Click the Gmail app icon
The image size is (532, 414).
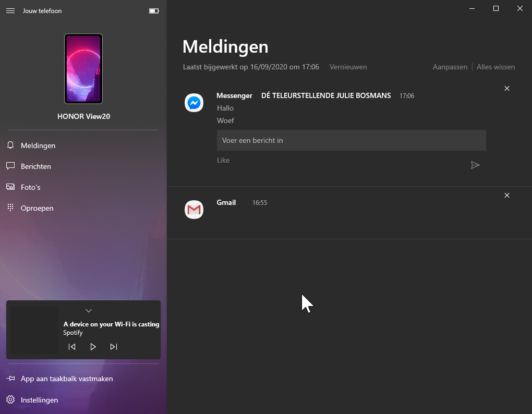coord(194,210)
